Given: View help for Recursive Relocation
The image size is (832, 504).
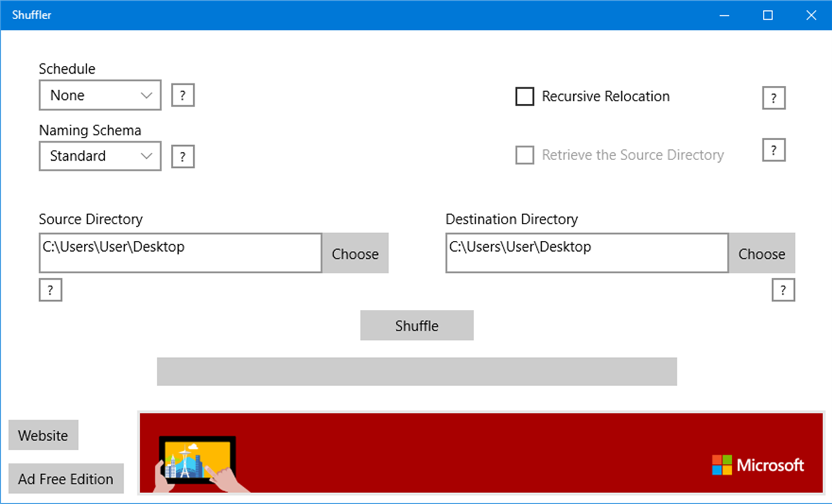Looking at the screenshot, I should tap(774, 97).
